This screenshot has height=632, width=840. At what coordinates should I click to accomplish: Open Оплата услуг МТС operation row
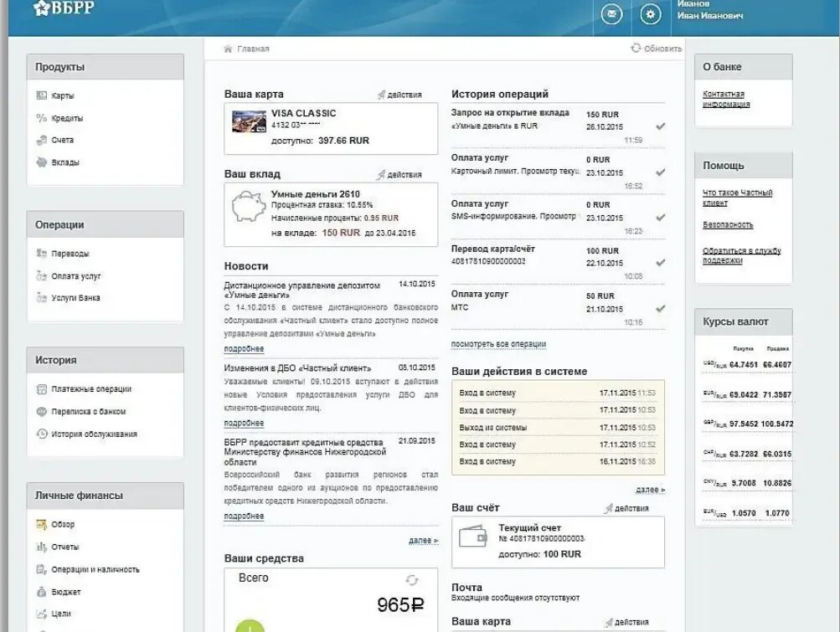pyautogui.click(x=558, y=308)
